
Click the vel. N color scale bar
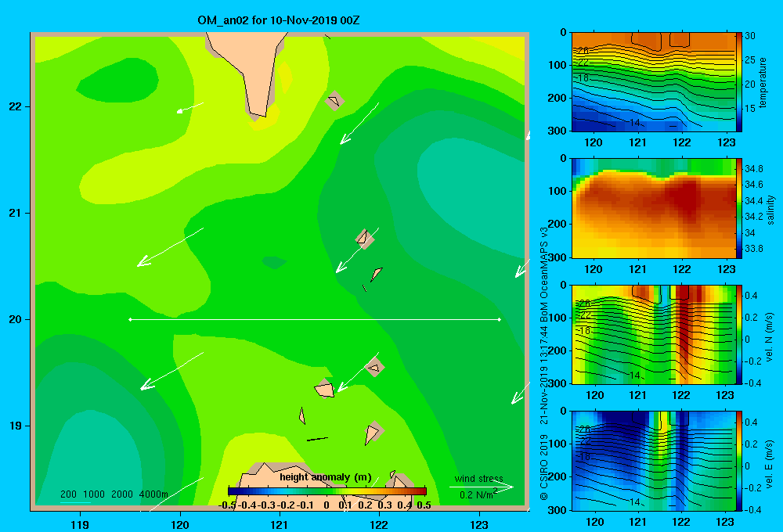pyautogui.click(x=739, y=334)
